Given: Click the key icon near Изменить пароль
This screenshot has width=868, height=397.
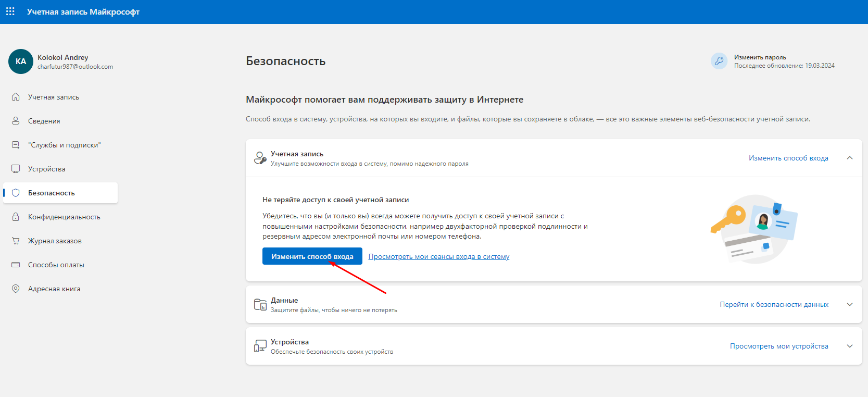Looking at the screenshot, I should (719, 61).
